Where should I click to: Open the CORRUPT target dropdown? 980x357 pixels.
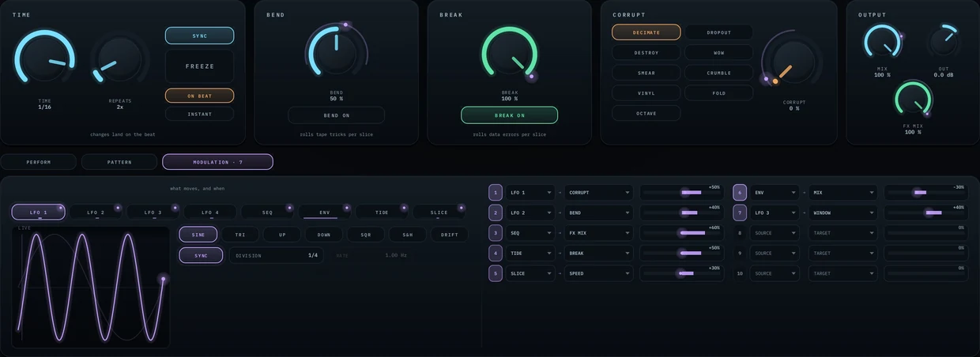click(x=599, y=192)
